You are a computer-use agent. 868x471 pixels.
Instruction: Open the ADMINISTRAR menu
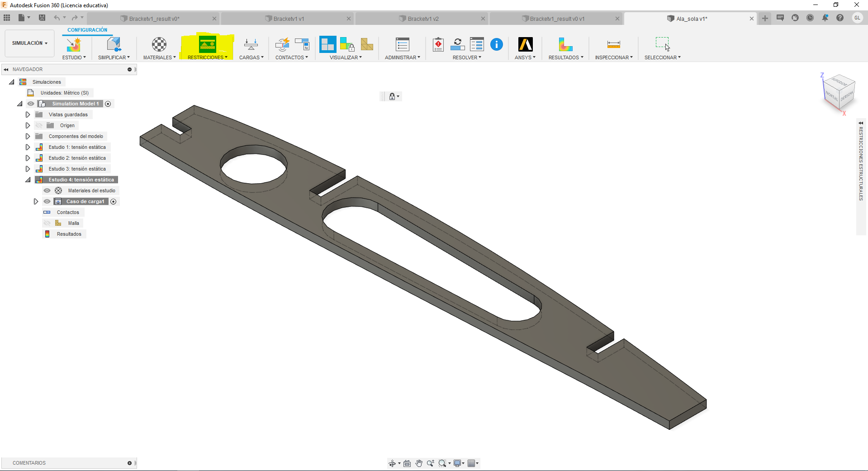click(x=403, y=57)
